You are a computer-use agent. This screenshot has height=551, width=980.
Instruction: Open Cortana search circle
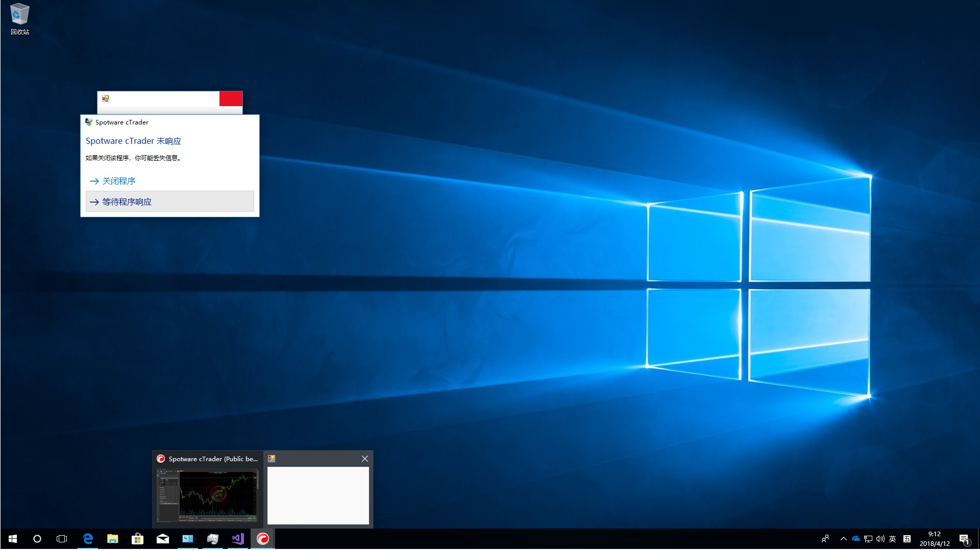tap(37, 539)
